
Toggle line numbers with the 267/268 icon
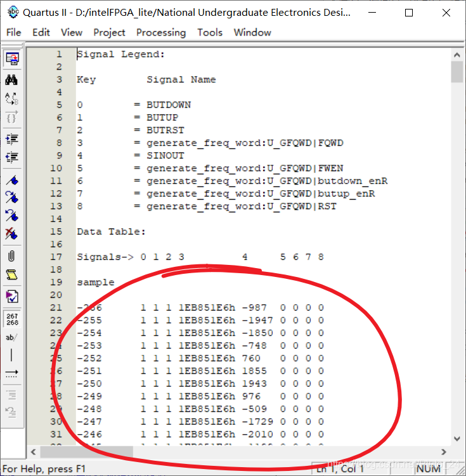[12, 319]
